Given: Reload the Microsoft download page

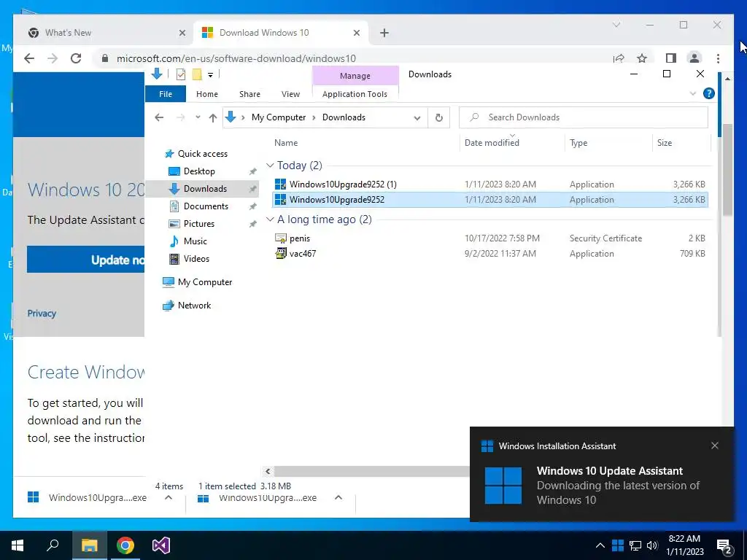Looking at the screenshot, I should click(x=76, y=58).
